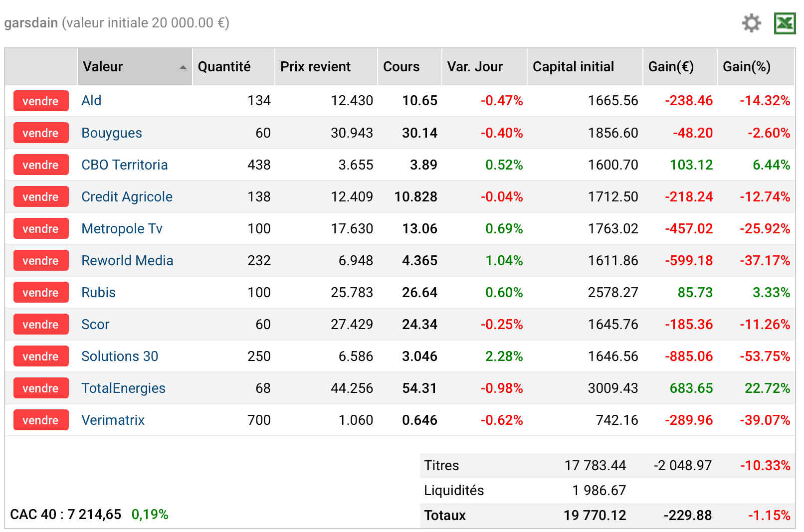Sell Metropole Tv using vendre
Image resolution: width=804 pixels, height=532 pixels.
point(41,228)
